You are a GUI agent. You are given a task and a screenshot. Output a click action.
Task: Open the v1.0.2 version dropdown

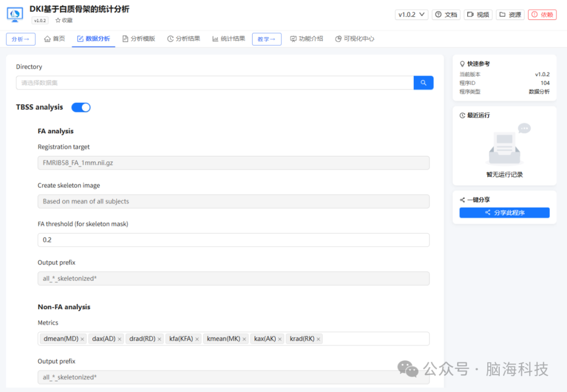(412, 15)
